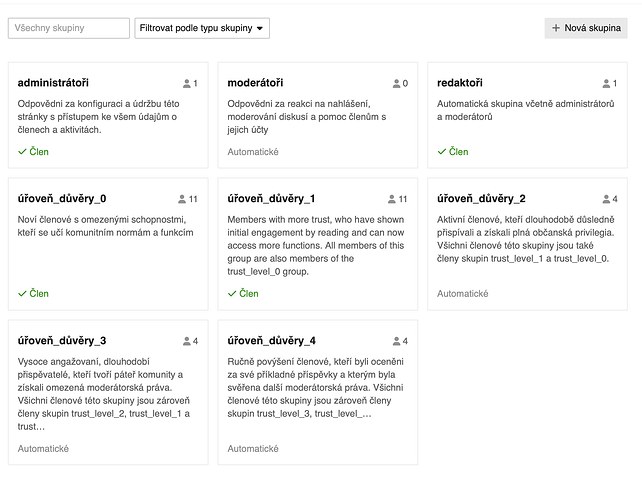The width and height of the screenshot is (642, 500).
Task: Click member icon on úroveň_důvěry_0 card
Action: pyautogui.click(x=182, y=199)
